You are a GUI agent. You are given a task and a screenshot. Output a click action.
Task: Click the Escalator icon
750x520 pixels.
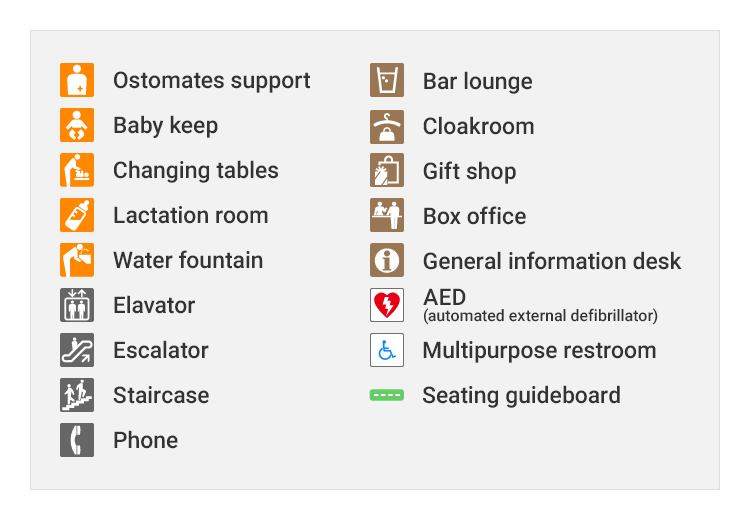coord(77,350)
